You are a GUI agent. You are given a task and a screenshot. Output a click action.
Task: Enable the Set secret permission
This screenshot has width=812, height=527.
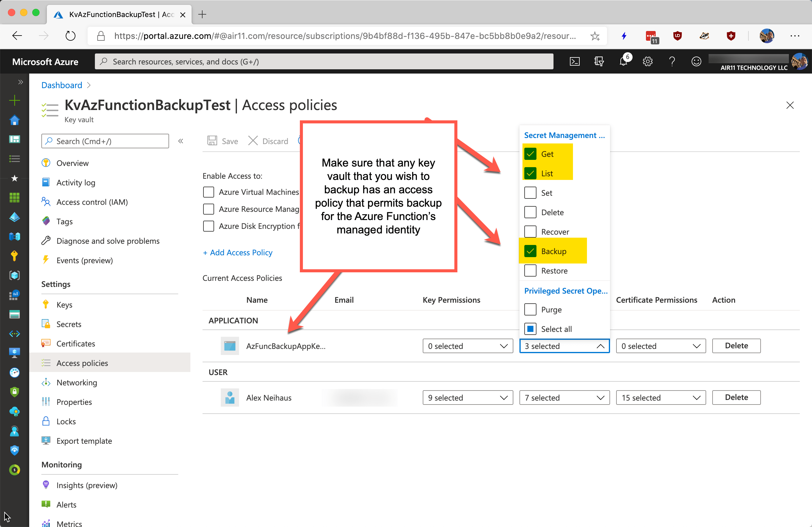[x=530, y=193]
